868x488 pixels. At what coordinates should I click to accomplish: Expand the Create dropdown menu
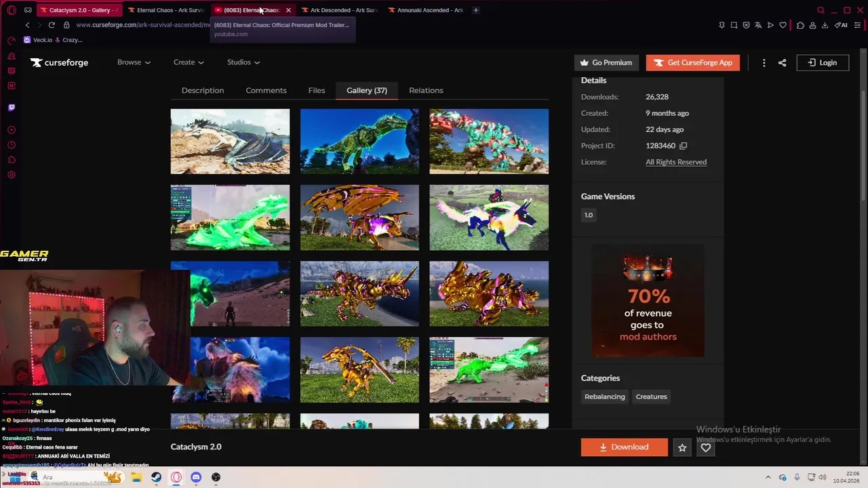[x=189, y=62]
